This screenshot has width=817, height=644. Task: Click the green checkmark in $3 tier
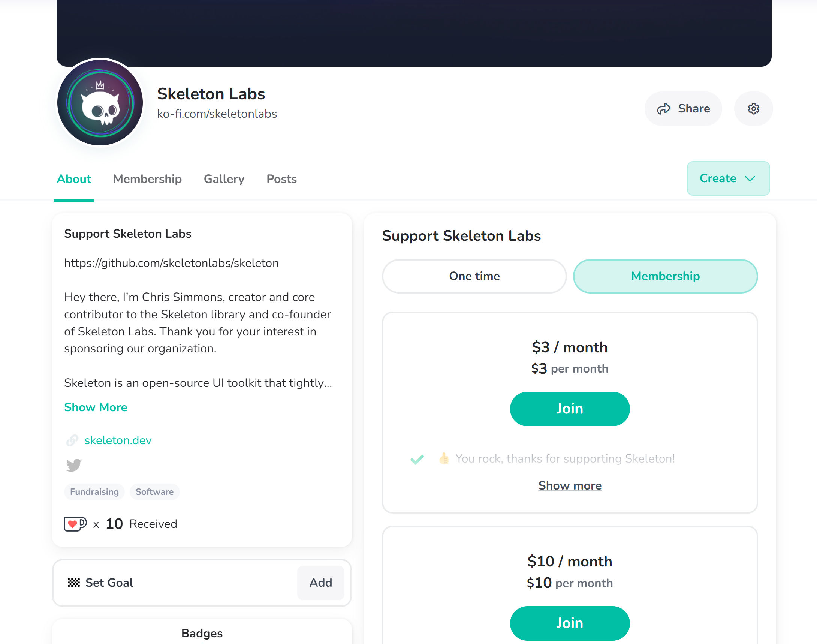[417, 458]
